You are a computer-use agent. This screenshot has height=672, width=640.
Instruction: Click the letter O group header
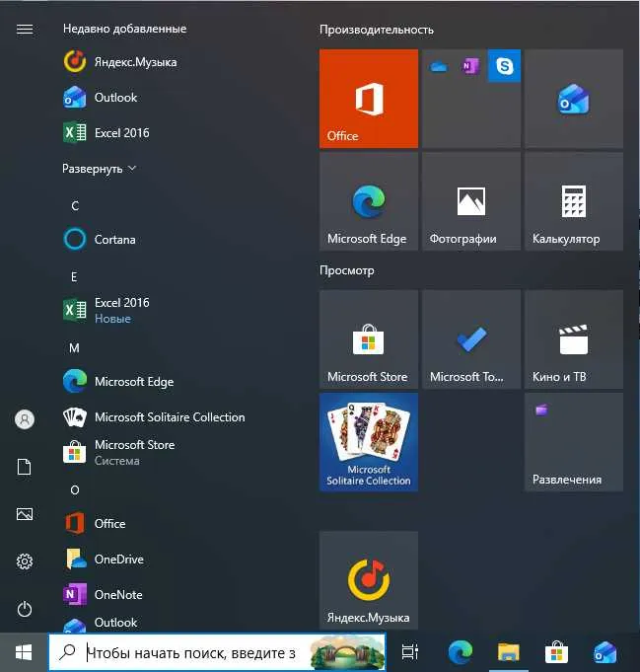tap(75, 489)
